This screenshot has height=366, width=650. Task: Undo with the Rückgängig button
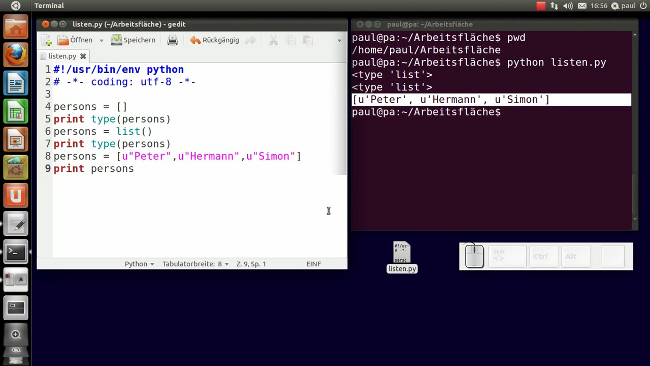pos(214,40)
